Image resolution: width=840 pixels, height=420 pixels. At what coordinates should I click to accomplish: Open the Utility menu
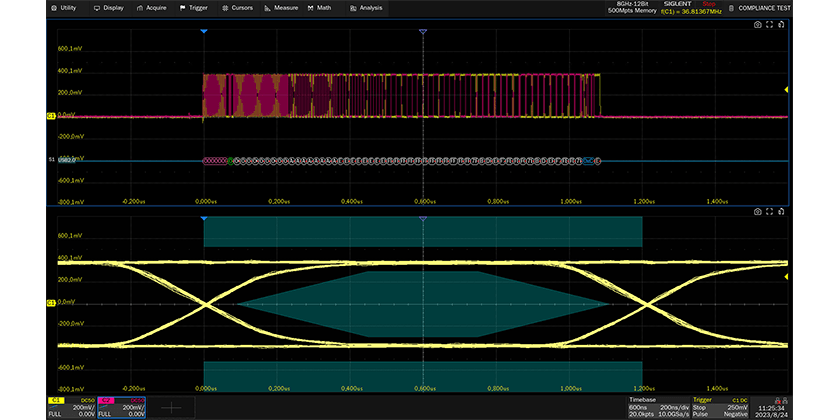(x=65, y=8)
